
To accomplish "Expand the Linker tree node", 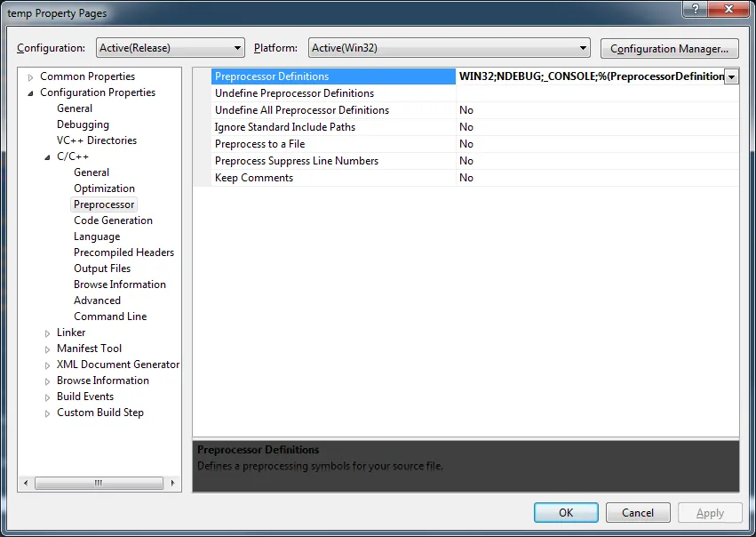I will 47,333.
